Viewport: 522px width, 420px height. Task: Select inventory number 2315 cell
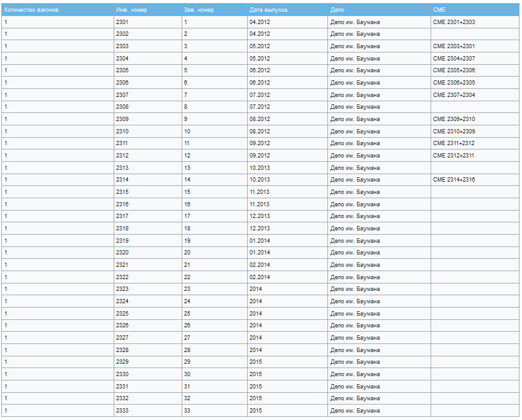(122, 192)
